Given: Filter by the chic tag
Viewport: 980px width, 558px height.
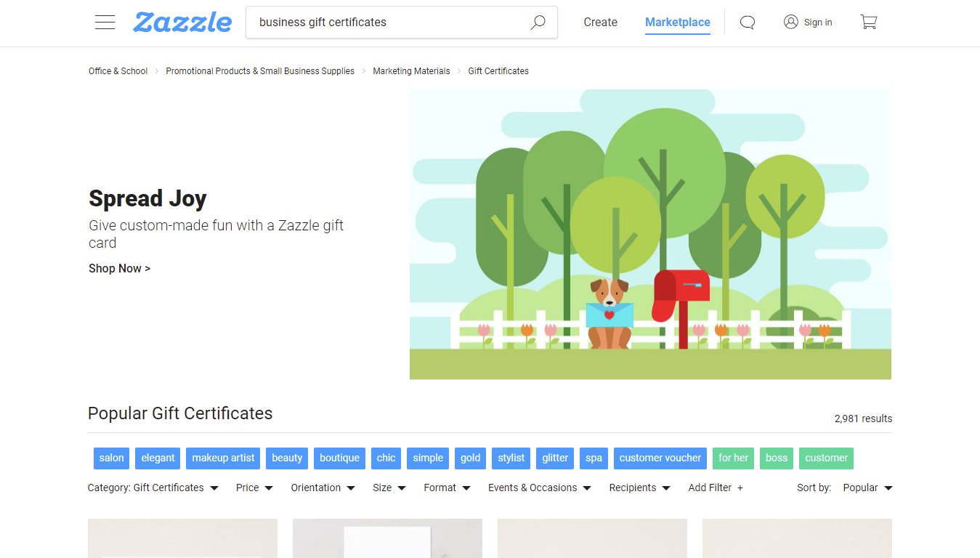Looking at the screenshot, I should click(x=386, y=458).
